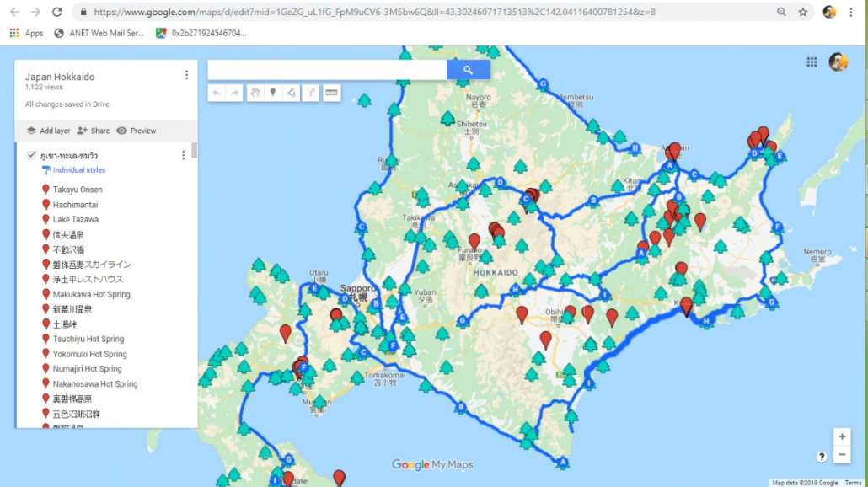Run the map search with magnifier button
Image resolution: width=868 pixels, height=487 pixels.
(468, 70)
